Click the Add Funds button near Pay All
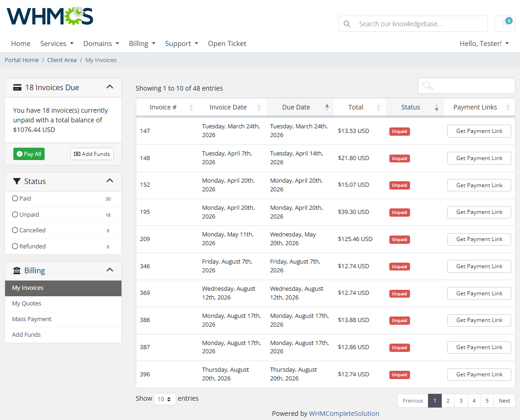Viewport: 520px width, 420px height. (x=92, y=154)
